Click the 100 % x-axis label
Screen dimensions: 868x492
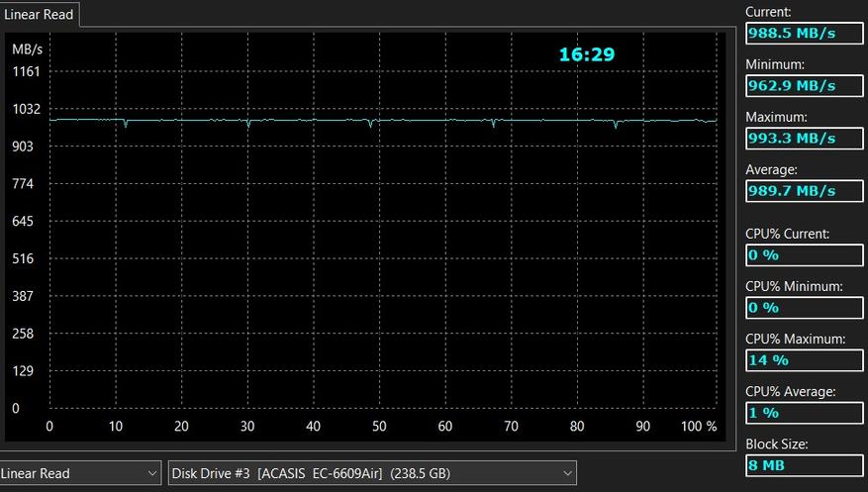point(699,426)
